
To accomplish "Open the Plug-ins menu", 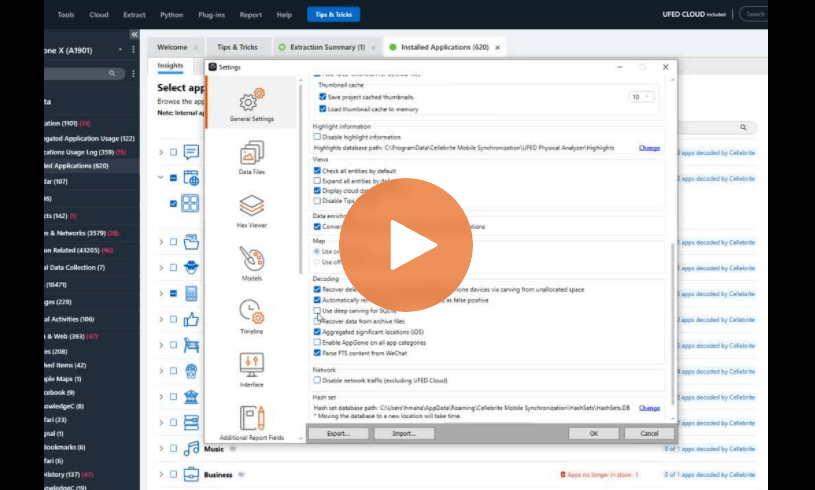I will pos(212,15).
